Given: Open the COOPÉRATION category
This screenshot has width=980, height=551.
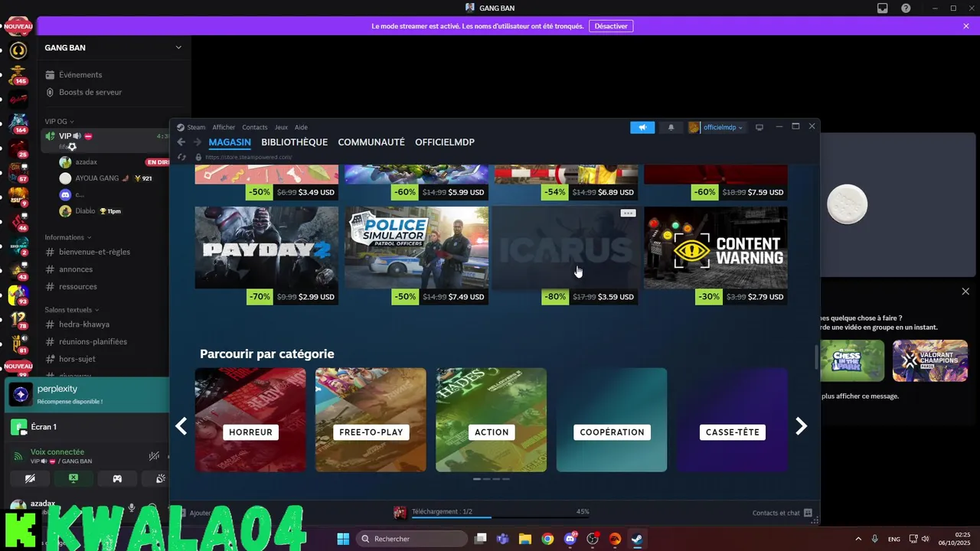Looking at the screenshot, I should tap(612, 420).
